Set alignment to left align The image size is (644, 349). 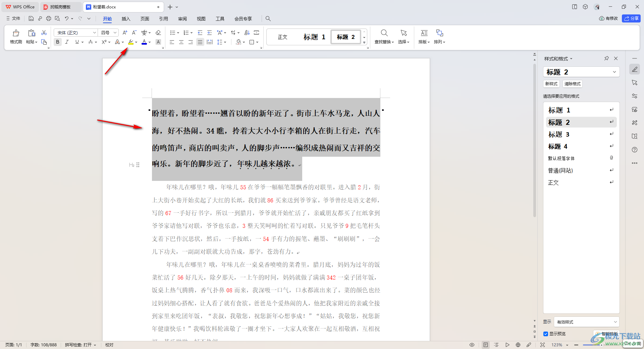click(x=172, y=42)
